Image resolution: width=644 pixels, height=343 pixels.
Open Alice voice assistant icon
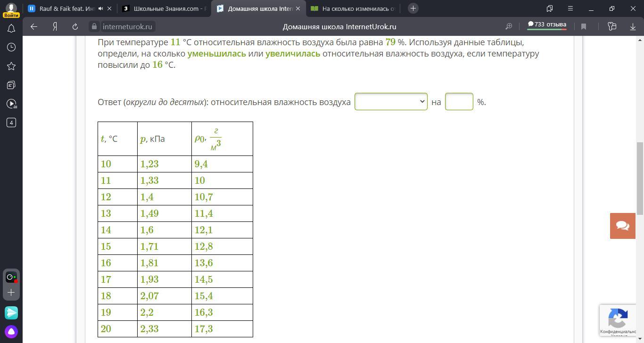(x=11, y=331)
